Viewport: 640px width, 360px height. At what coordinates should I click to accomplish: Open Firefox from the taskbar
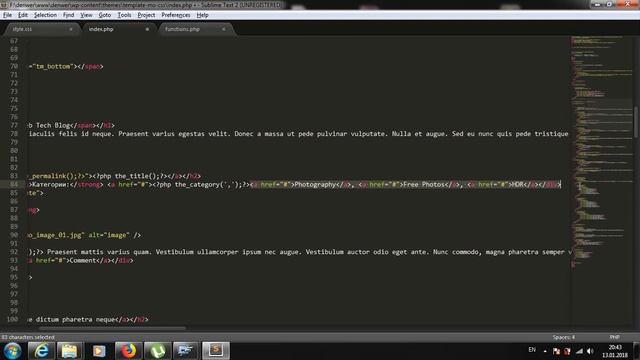click(128, 351)
